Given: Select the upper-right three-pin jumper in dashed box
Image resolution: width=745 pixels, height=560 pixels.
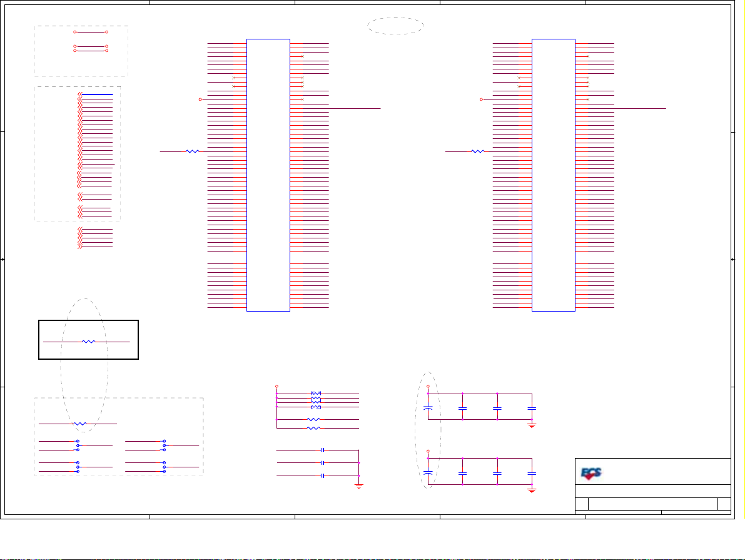Looking at the screenshot, I should tap(165, 445).
